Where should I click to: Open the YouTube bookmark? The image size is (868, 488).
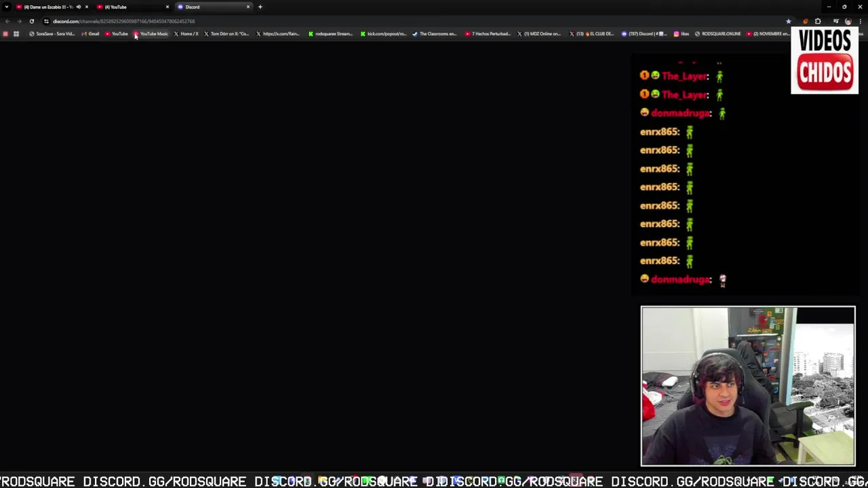click(x=117, y=34)
